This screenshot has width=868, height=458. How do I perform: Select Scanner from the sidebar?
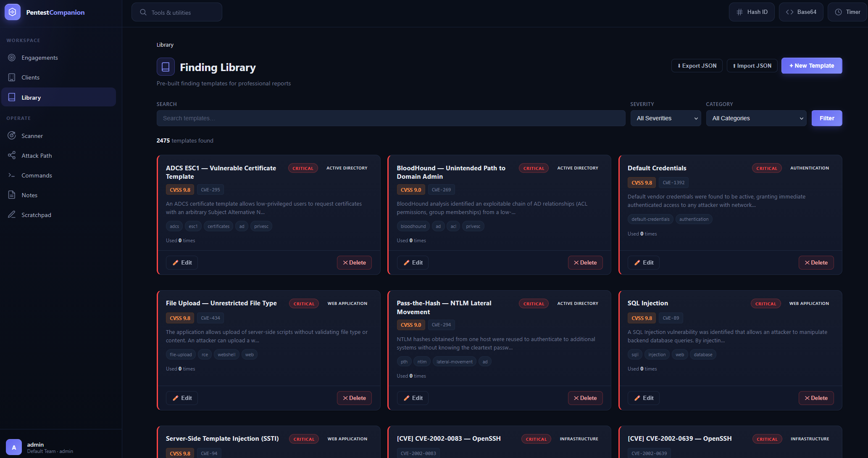click(x=58, y=135)
